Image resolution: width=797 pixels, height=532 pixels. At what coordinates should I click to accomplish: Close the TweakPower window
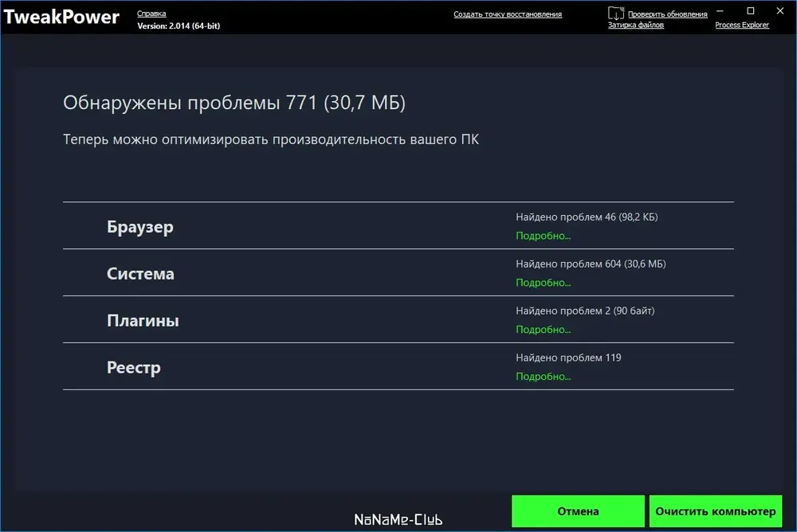[x=780, y=10]
